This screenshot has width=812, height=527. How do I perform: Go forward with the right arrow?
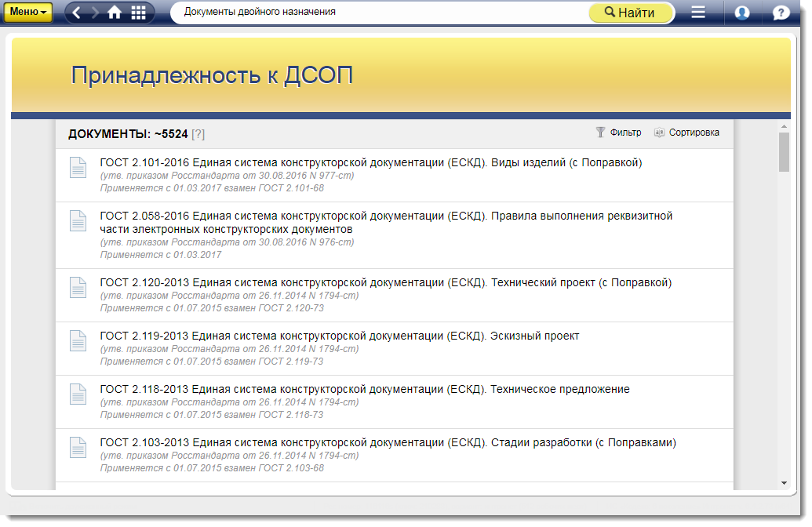95,13
